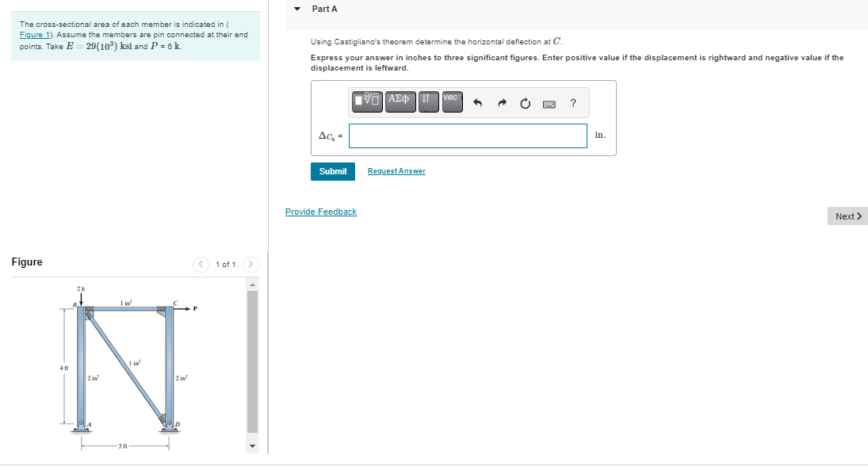Image resolution: width=868 pixels, height=470 pixels.
Task: Go to Next problem
Action: (847, 216)
